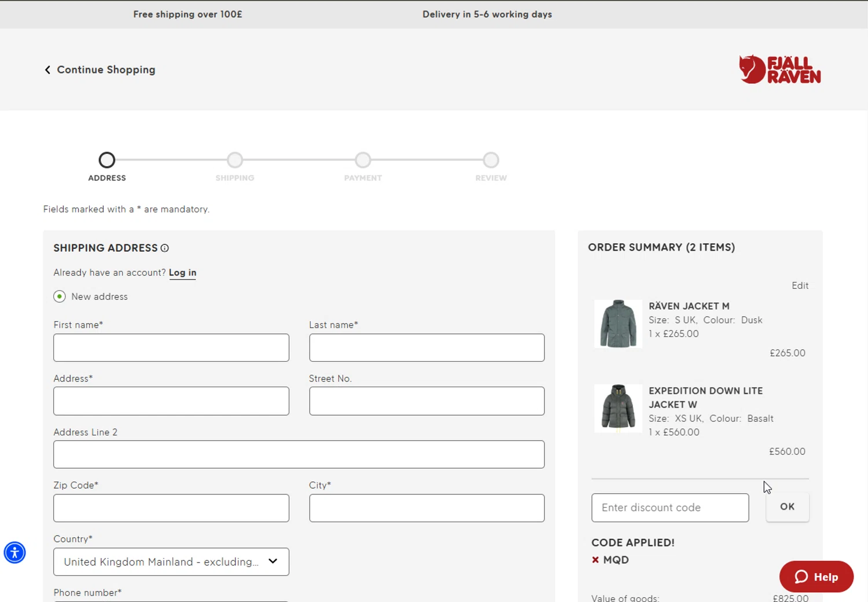This screenshot has width=868, height=602.
Task: Remove the applied MQD discount code
Action: coord(595,560)
